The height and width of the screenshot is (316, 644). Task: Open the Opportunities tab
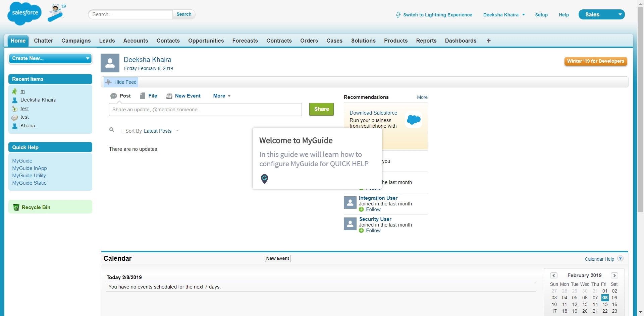tap(206, 41)
